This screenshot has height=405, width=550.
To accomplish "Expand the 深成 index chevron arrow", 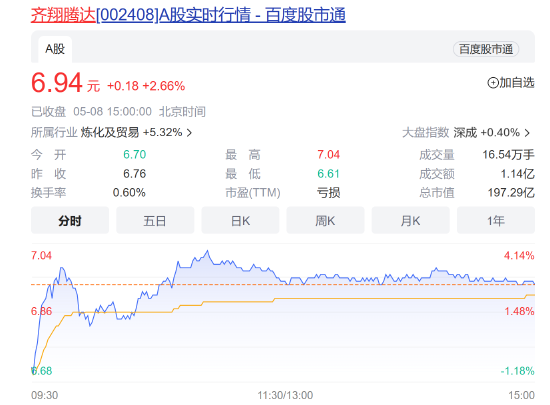I will click(x=527, y=133).
